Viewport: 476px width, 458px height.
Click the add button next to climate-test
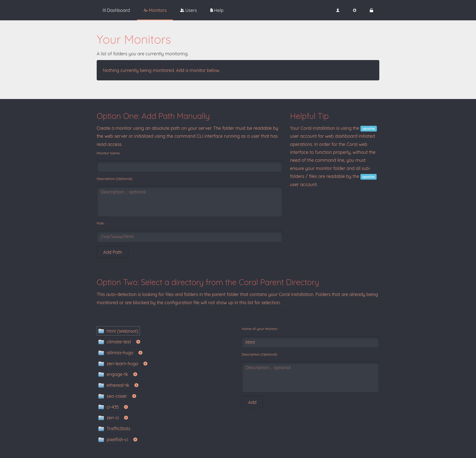click(x=138, y=341)
